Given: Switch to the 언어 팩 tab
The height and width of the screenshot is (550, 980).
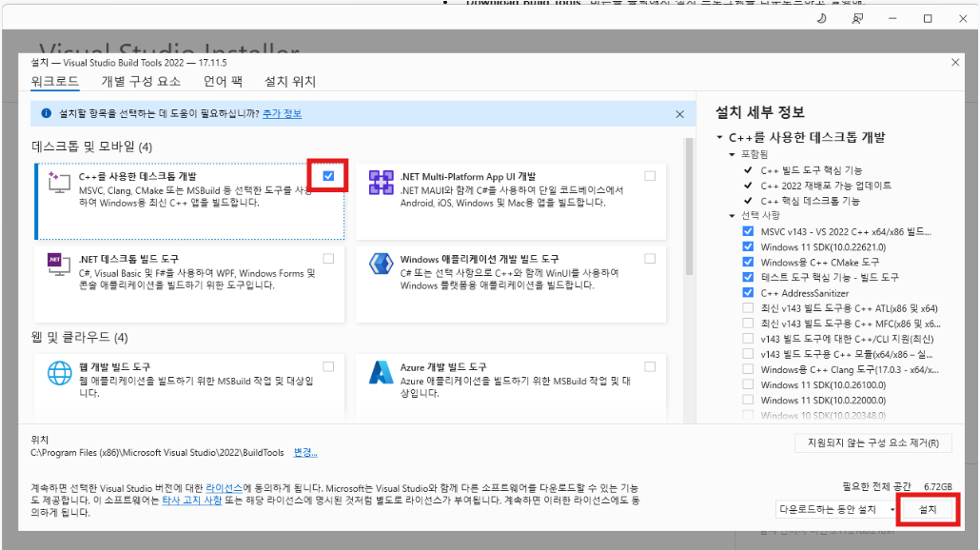Looking at the screenshot, I should [x=223, y=81].
